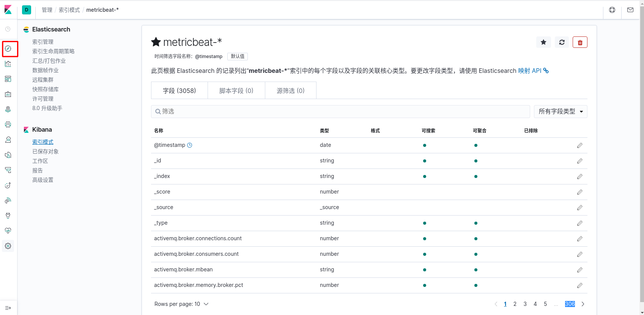
Task: Switch to 源筛选 (0) tab
Action: [291, 91]
